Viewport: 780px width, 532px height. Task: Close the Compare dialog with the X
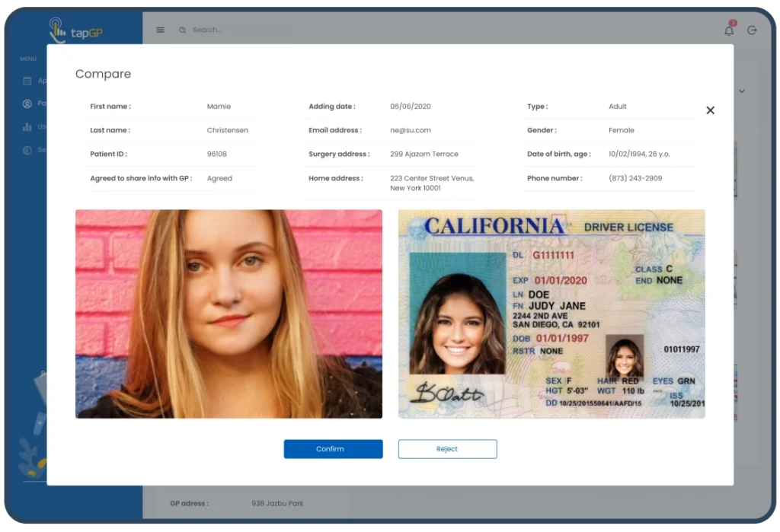point(710,110)
